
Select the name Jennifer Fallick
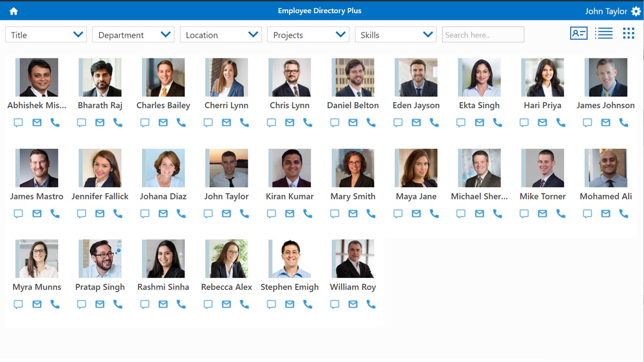(x=100, y=196)
